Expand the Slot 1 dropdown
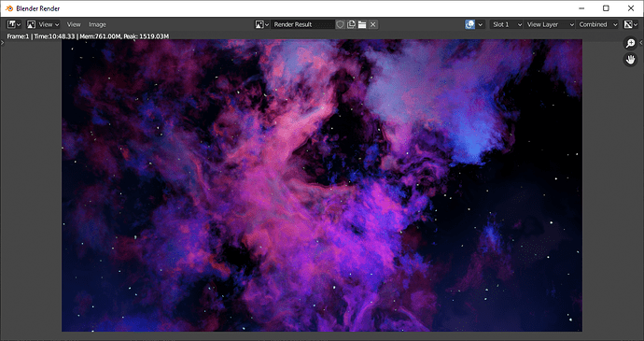The width and height of the screenshot is (644, 341). coord(507,24)
